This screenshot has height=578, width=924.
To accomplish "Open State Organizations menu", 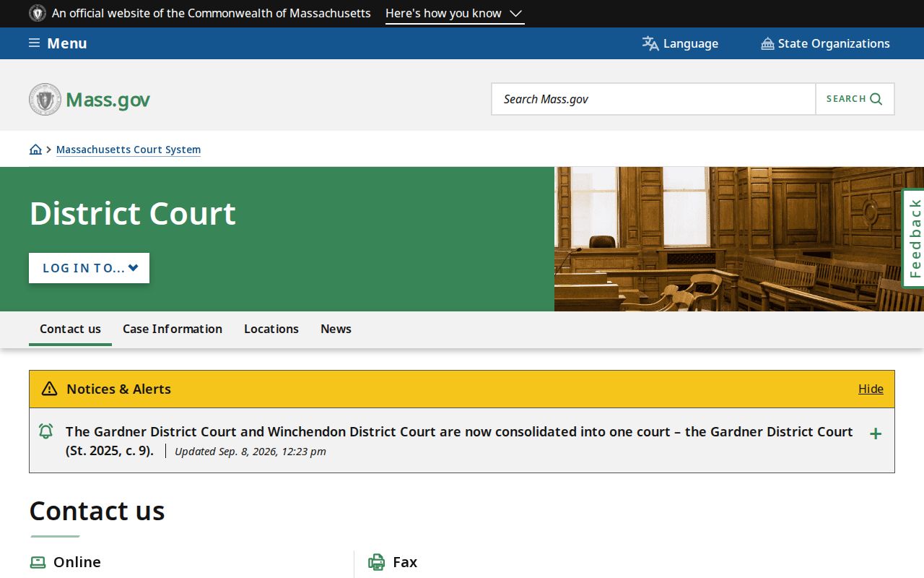I will click(x=825, y=43).
